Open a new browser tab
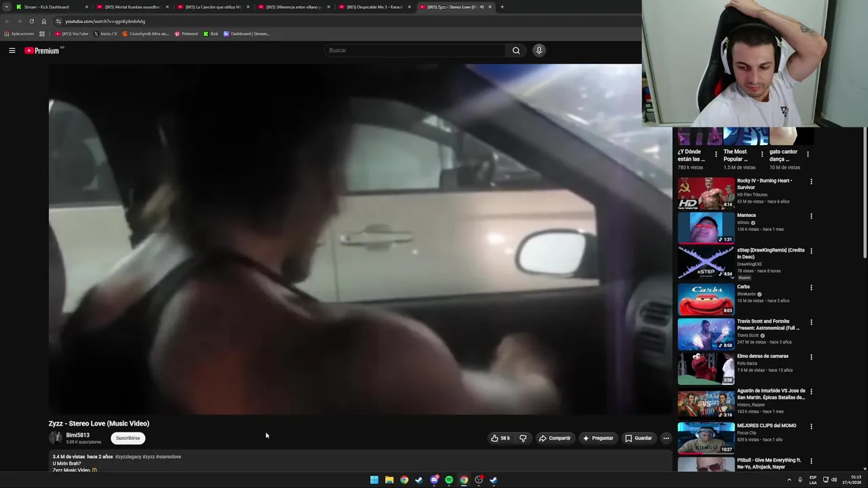This screenshot has width=868, height=488. coord(502,7)
